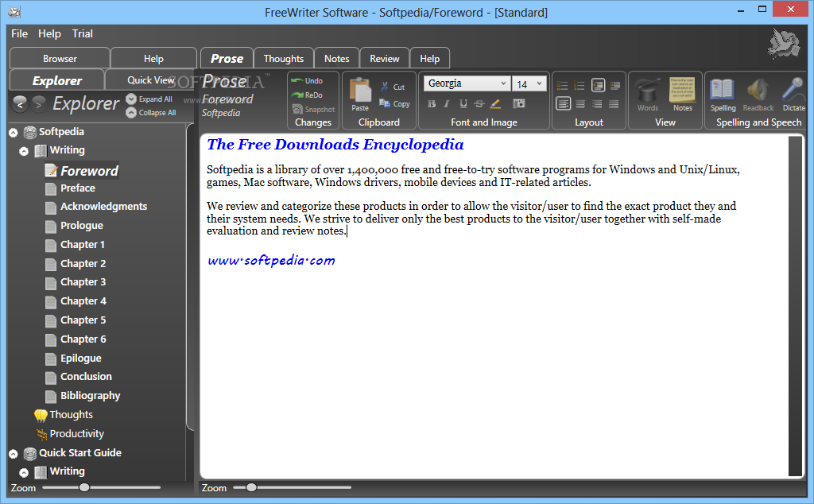Start Readback speech
Viewport: 814px width, 504px height.
point(758,95)
